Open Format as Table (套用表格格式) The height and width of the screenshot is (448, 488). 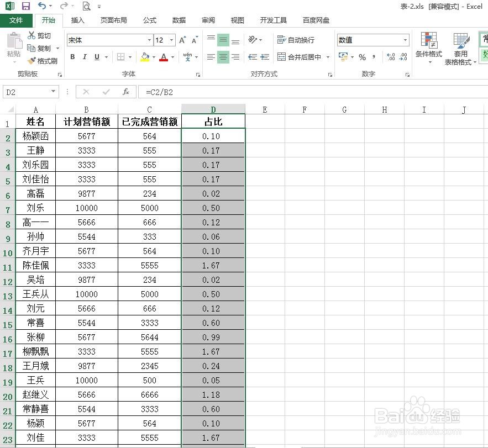point(460,49)
